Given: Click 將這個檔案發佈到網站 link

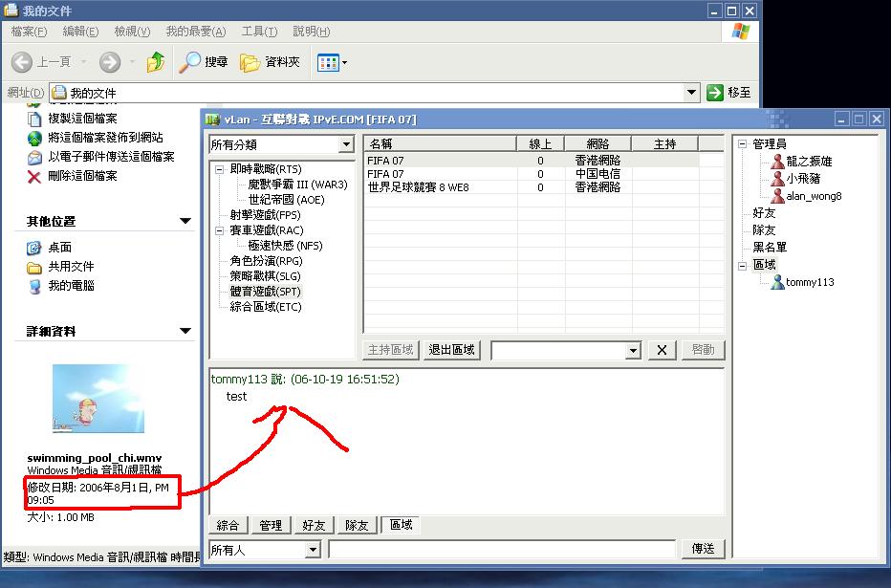Looking at the screenshot, I should [105, 138].
